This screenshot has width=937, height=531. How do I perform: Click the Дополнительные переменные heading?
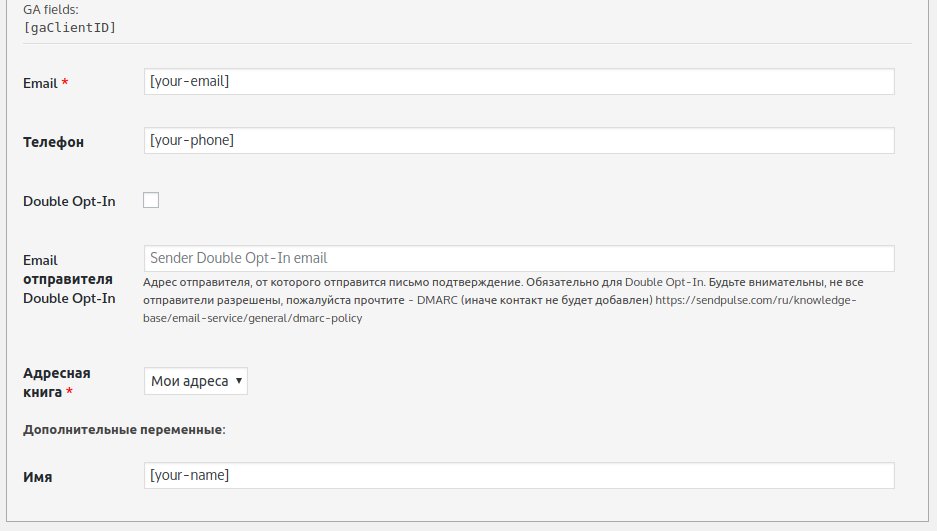(x=125, y=429)
